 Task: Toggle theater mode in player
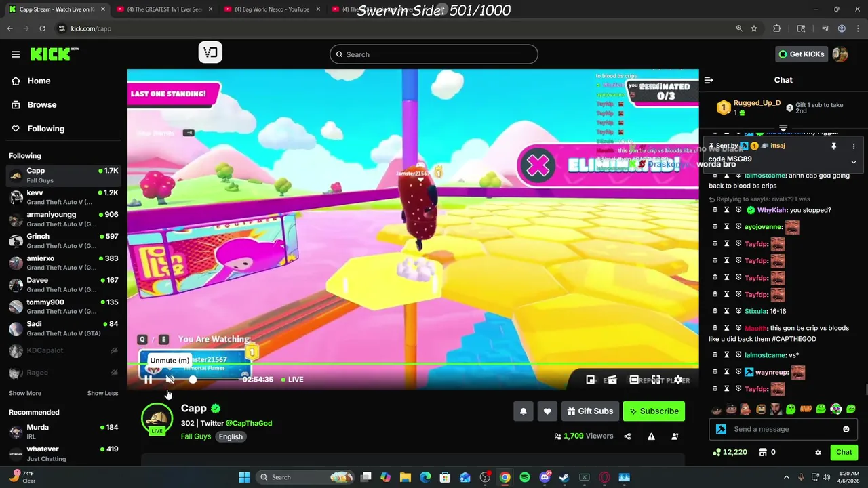point(633,380)
